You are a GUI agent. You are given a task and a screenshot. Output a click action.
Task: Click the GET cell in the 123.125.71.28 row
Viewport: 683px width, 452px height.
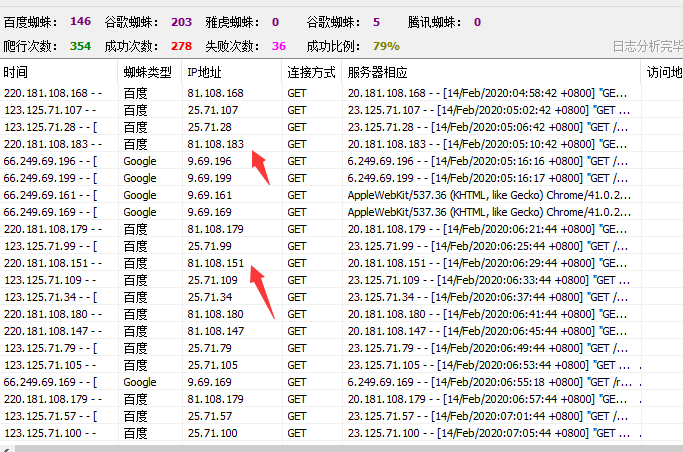coord(297,127)
